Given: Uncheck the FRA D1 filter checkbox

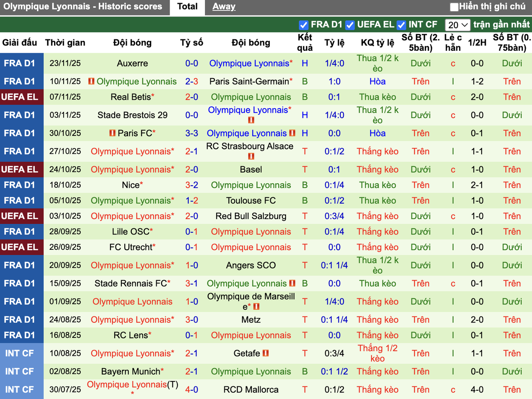Looking at the screenshot, I should coord(303,25).
